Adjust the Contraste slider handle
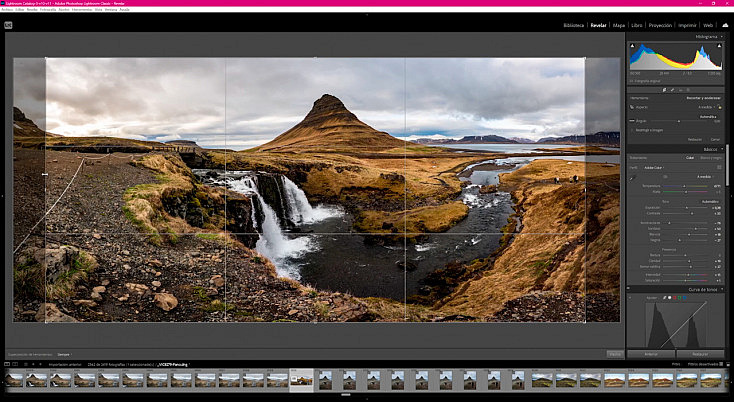 [692, 213]
